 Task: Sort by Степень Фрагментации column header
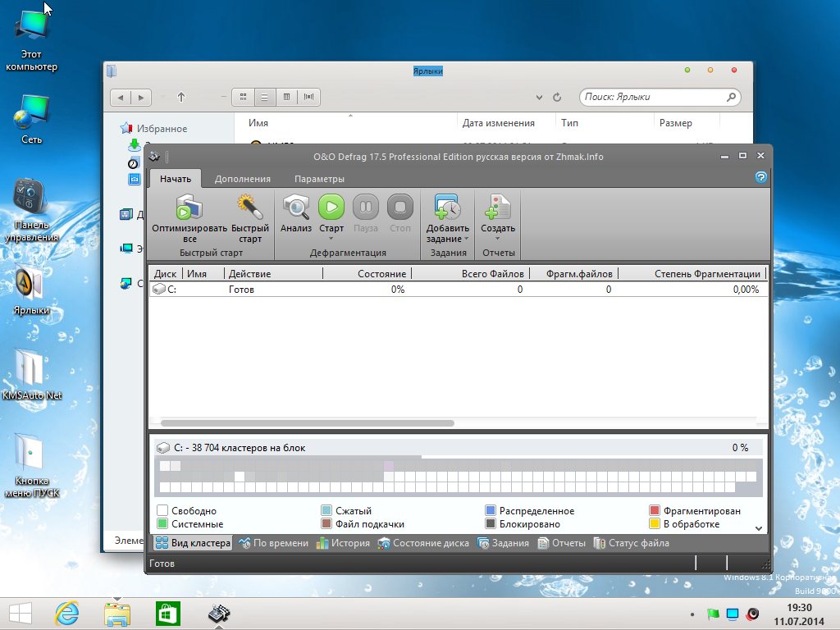coord(692,274)
